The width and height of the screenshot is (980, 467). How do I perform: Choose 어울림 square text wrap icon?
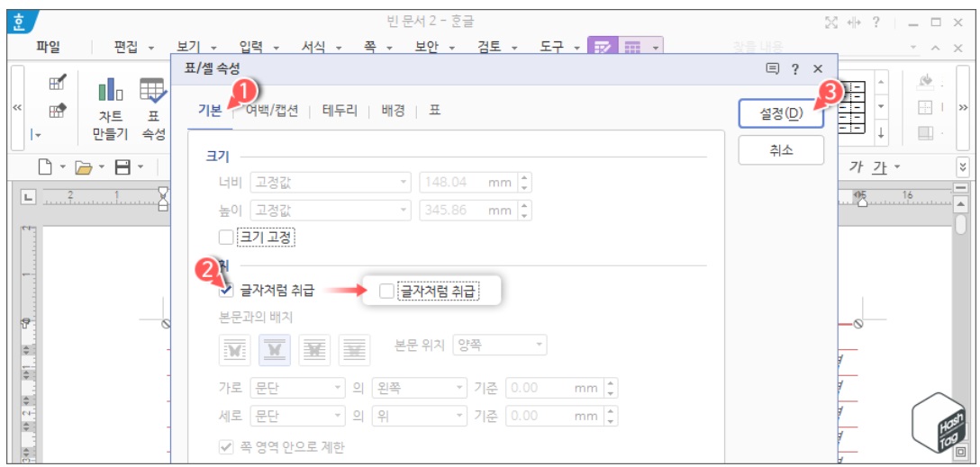point(234,350)
